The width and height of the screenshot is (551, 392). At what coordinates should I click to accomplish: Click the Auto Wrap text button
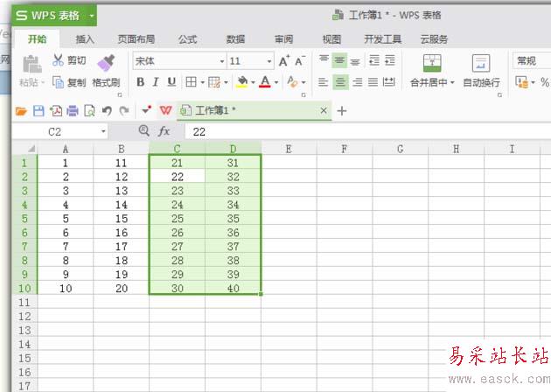481,71
